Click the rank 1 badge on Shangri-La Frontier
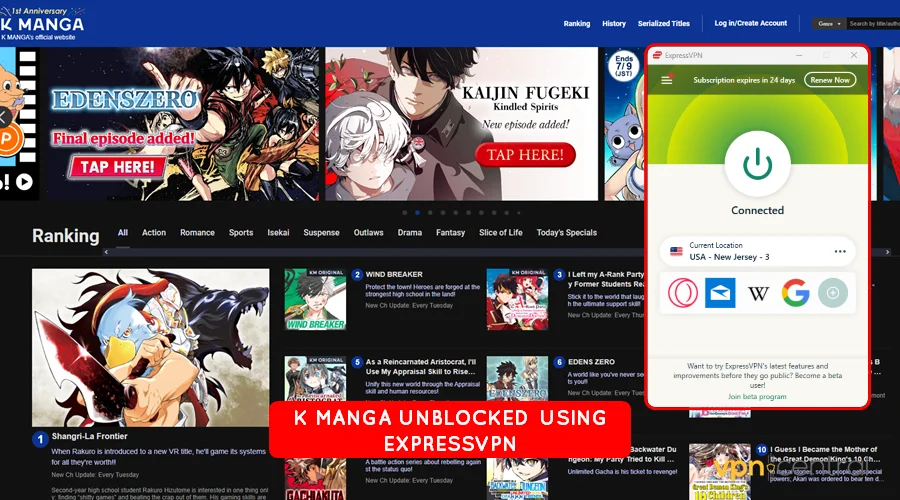This screenshot has width=900, height=500. (40, 440)
